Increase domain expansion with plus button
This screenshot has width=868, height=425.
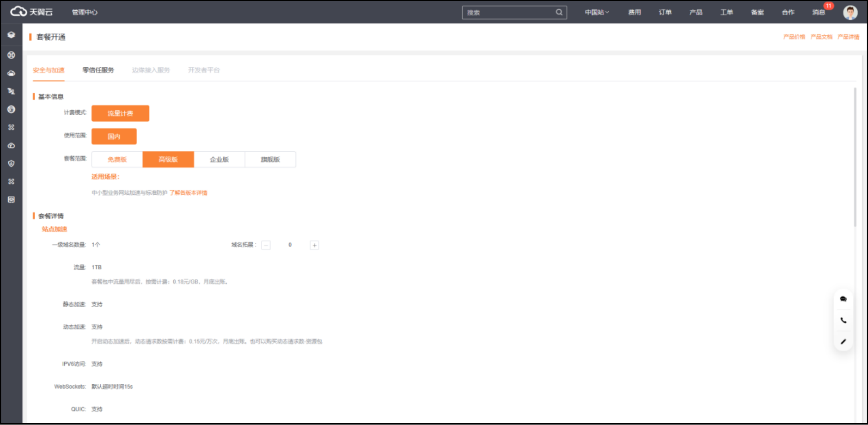[x=314, y=246]
